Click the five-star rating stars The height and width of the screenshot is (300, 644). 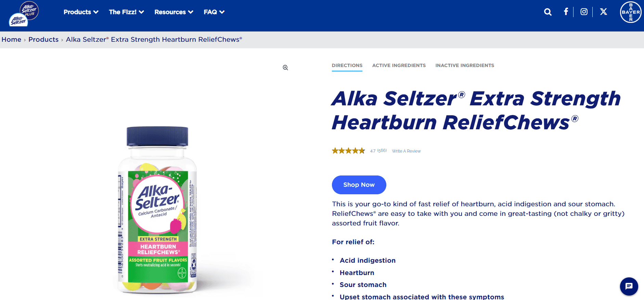pos(348,151)
